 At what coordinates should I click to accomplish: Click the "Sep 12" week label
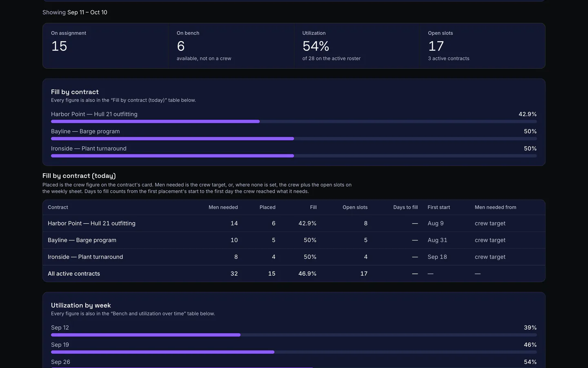point(60,328)
